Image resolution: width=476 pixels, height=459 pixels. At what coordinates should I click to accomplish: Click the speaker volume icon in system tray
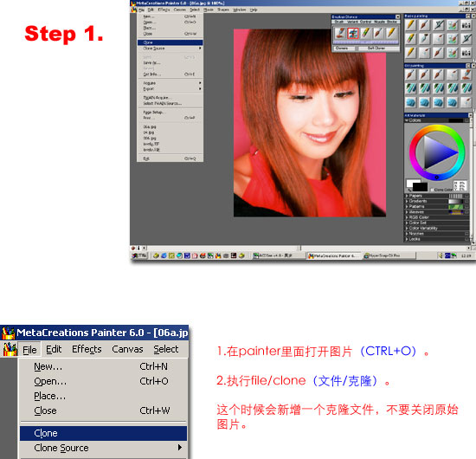pos(441,255)
